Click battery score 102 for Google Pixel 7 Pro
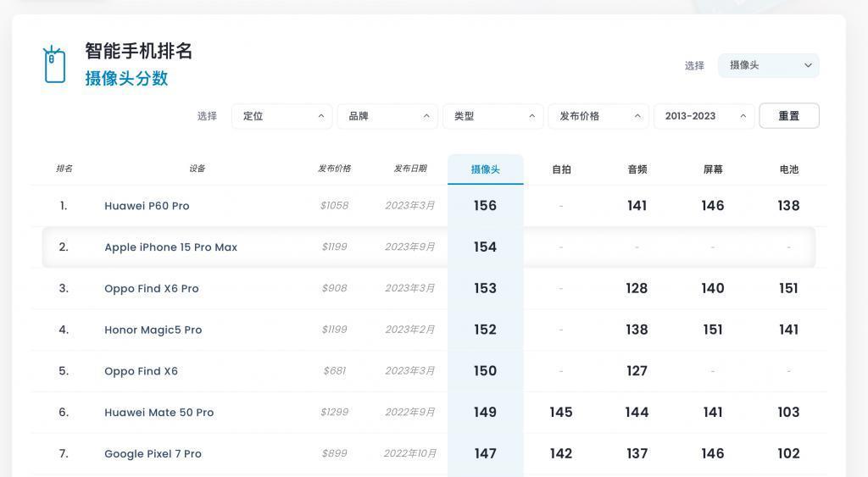This screenshot has height=477, width=868. pos(788,454)
